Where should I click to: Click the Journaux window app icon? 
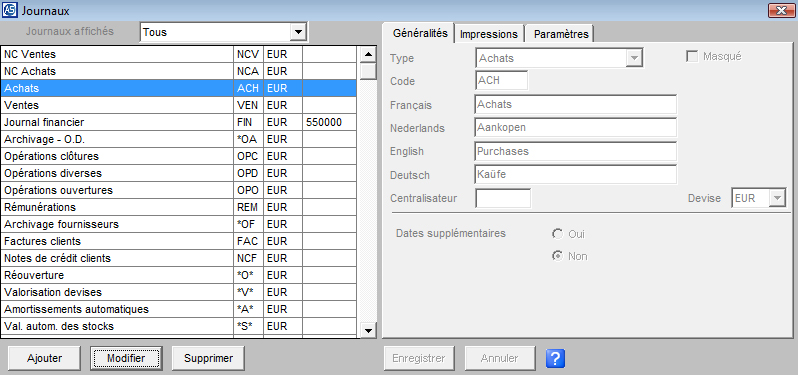[9, 10]
